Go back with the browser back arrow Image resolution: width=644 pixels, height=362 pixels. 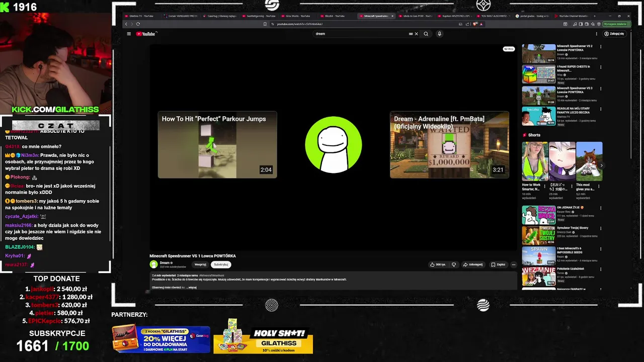(126, 24)
